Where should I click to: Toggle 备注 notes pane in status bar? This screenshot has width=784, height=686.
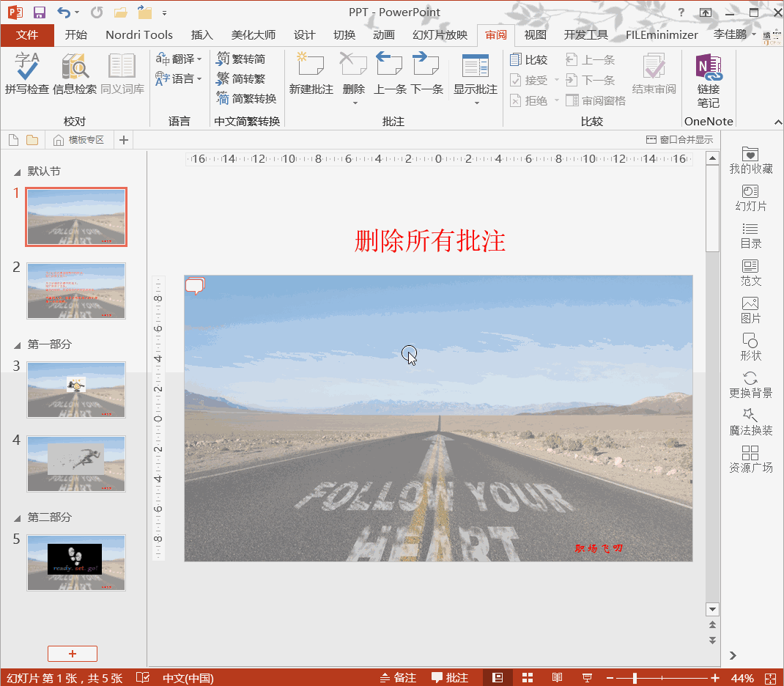(x=398, y=677)
